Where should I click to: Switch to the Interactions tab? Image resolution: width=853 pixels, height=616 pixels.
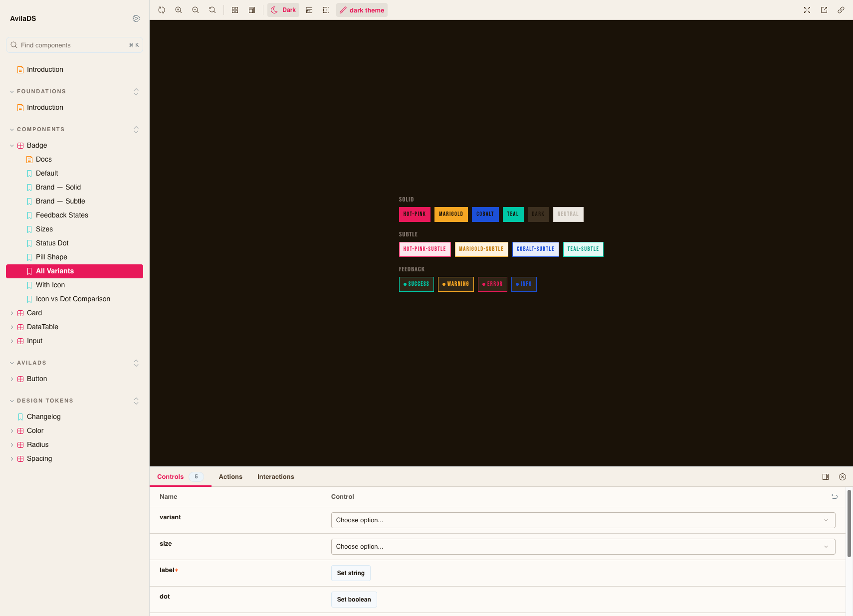pyautogui.click(x=275, y=476)
